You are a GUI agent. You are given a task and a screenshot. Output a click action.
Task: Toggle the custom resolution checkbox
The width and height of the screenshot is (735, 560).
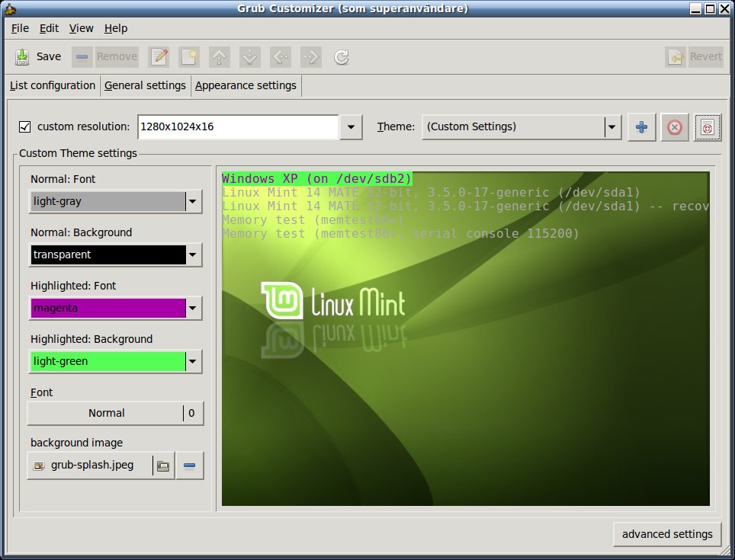25,127
